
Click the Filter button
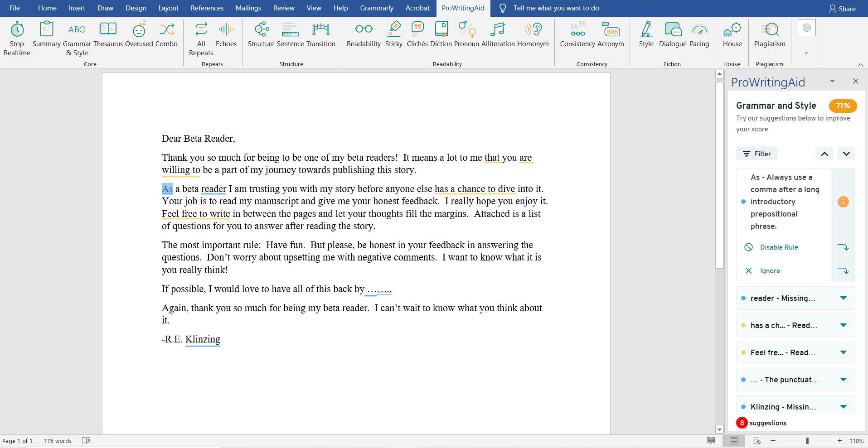(756, 154)
